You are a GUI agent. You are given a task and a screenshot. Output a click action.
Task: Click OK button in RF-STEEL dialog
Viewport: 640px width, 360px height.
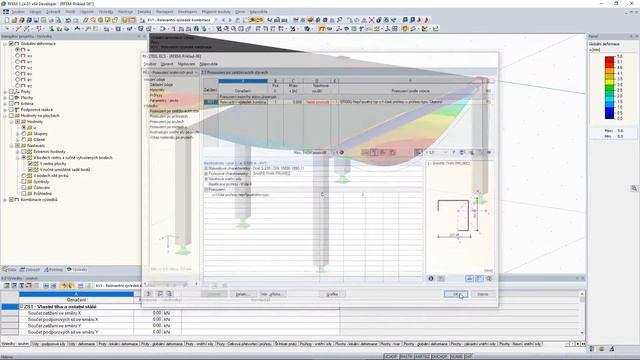point(456,294)
